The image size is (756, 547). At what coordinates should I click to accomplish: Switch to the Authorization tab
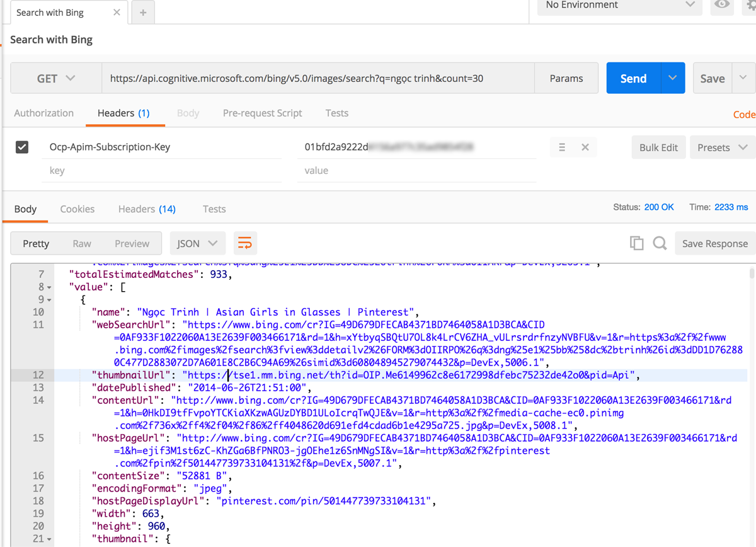pyautogui.click(x=43, y=113)
